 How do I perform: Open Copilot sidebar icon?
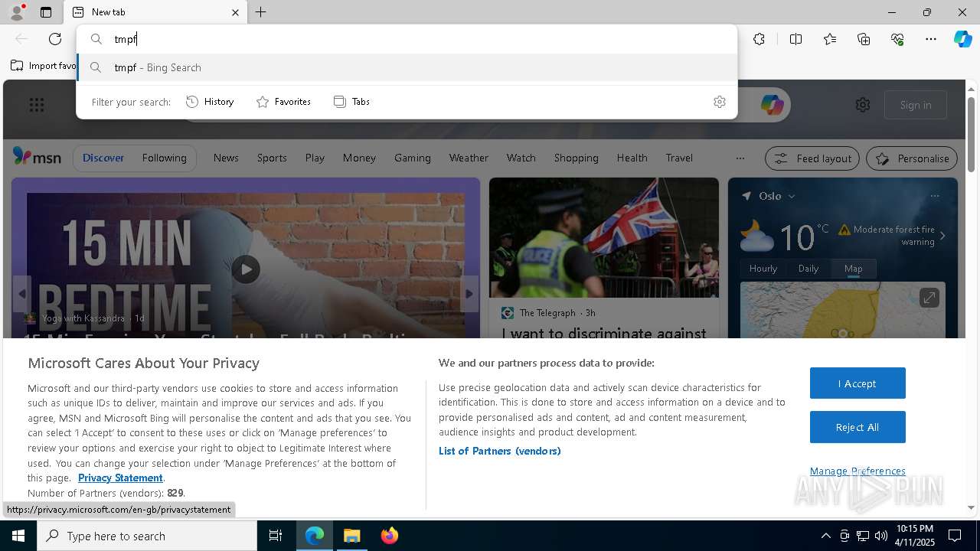click(962, 39)
